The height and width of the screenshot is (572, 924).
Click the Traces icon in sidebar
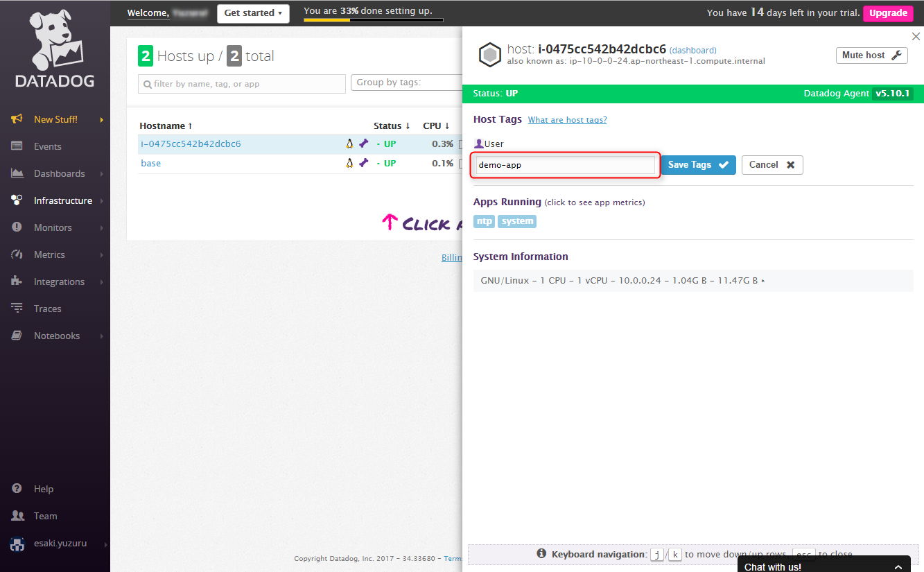(x=17, y=309)
